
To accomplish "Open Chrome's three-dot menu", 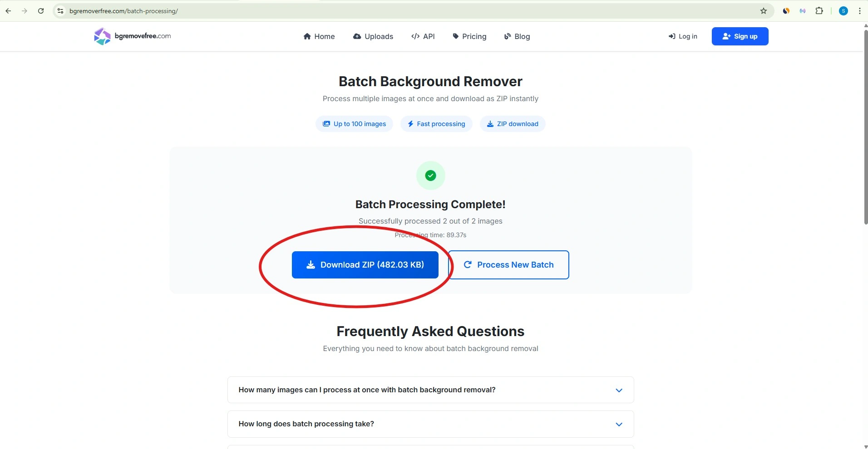I will (859, 11).
